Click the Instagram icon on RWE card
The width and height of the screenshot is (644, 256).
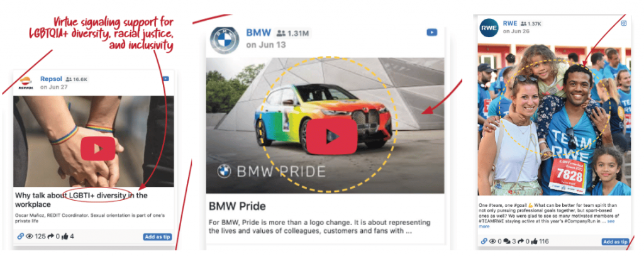pos(624,23)
